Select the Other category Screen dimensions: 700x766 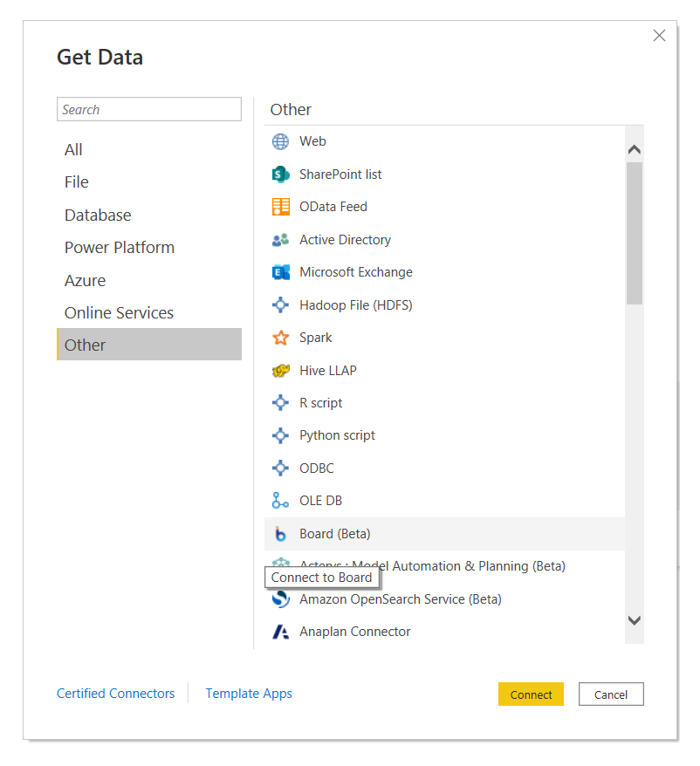[149, 345]
